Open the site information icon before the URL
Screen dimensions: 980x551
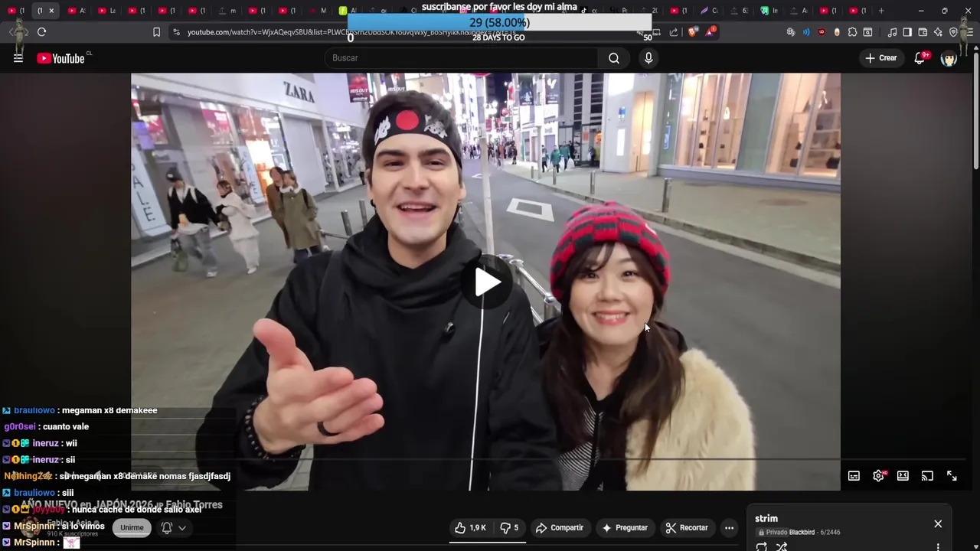click(177, 32)
